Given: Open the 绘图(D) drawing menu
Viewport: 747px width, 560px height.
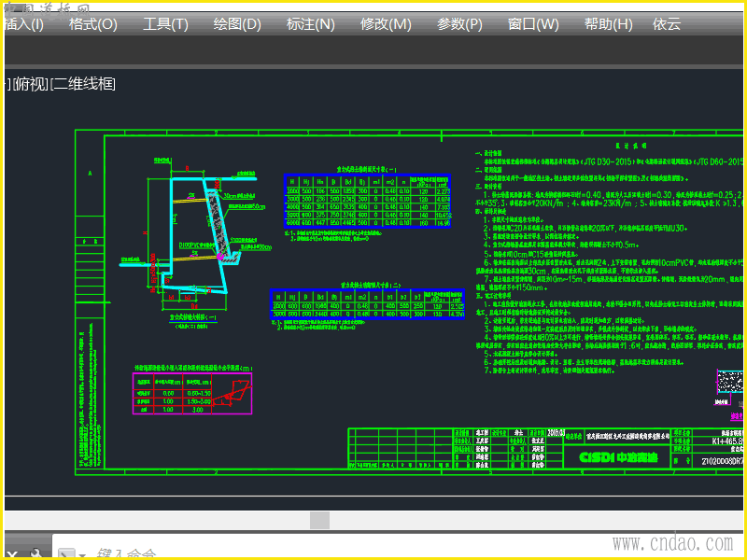Looking at the screenshot, I should point(237,24).
